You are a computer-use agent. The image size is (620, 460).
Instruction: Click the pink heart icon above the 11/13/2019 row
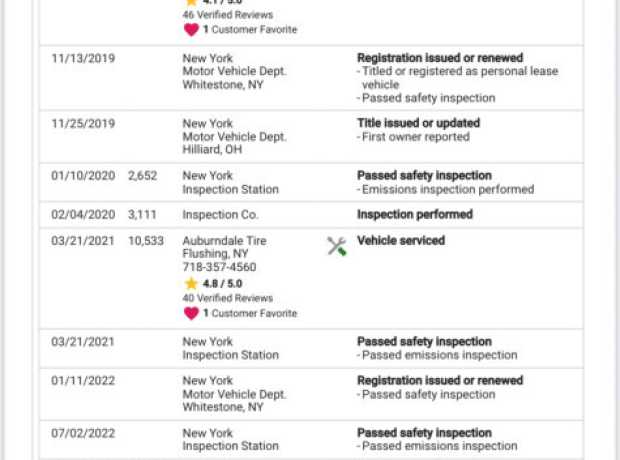click(x=191, y=30)
